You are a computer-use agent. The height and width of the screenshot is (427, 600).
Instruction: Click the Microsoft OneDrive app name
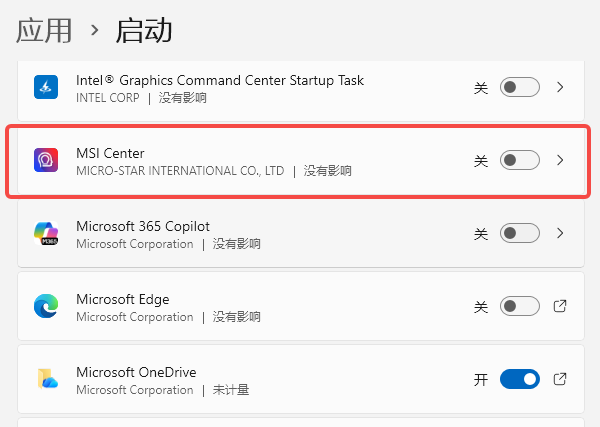pos(136,372)
